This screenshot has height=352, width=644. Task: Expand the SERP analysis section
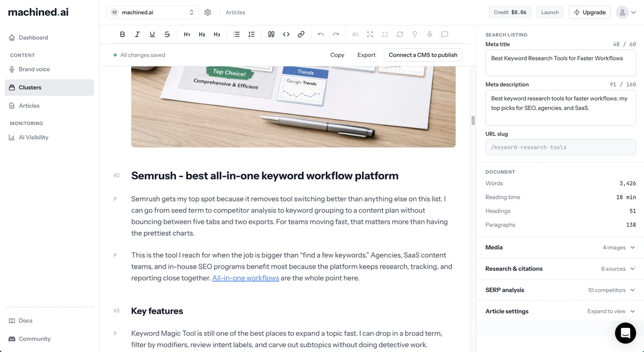(x=560, y=290)
